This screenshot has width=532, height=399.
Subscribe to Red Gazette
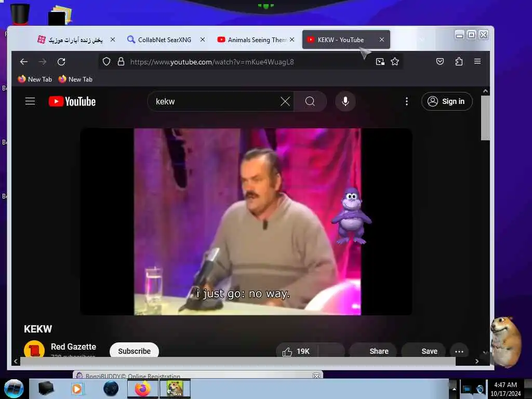click(135, 351)
